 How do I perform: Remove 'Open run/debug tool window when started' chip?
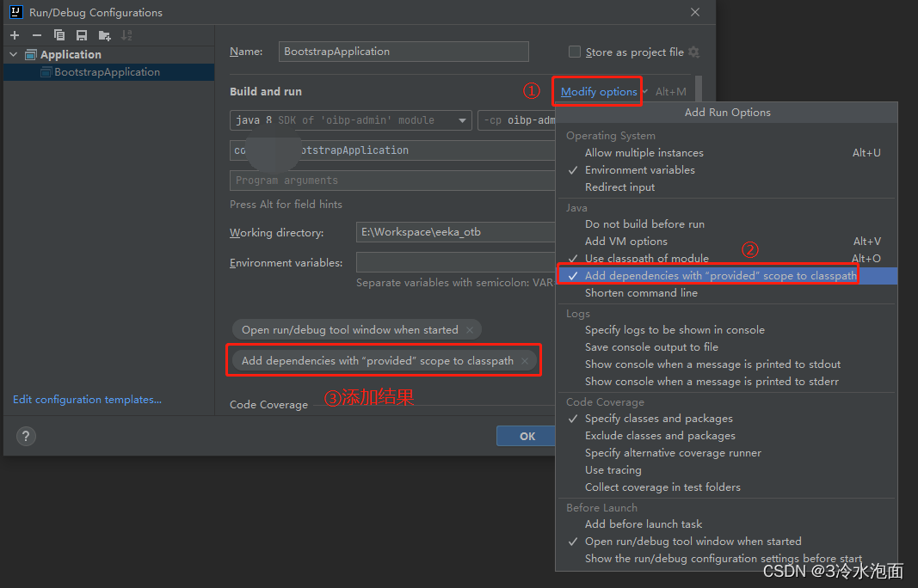[x=470, y=330]
